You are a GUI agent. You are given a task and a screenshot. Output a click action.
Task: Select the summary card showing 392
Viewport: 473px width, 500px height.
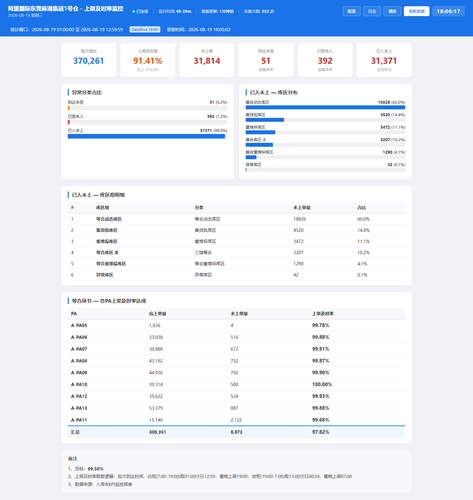[x=325, y=60]
